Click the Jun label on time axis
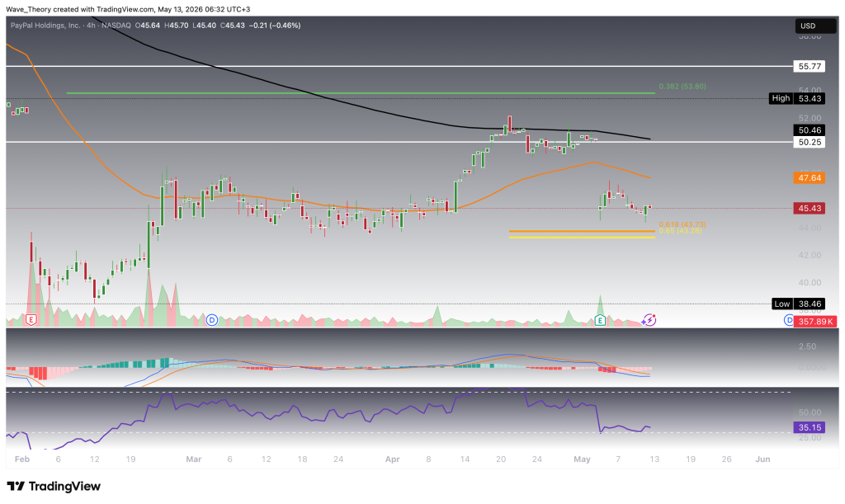This screenshot has width=845, height=504. tap(762, 459)
